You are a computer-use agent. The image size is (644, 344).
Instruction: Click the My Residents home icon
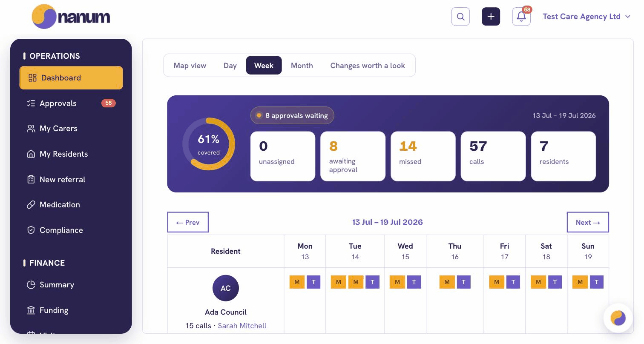[x=31, y=154]
